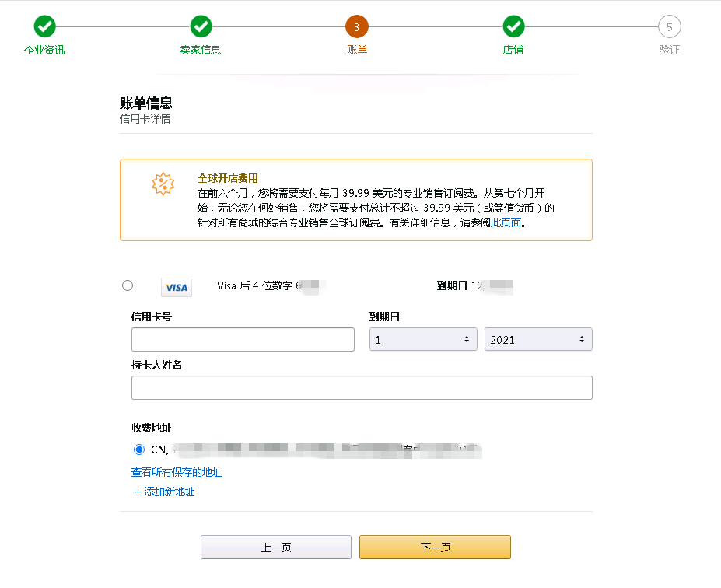Click the 账单 step label

click(357, 48)
